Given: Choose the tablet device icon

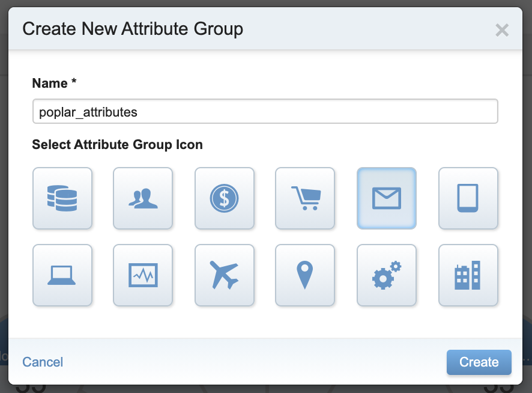Looking at the screenshot, I should (468, 198).
